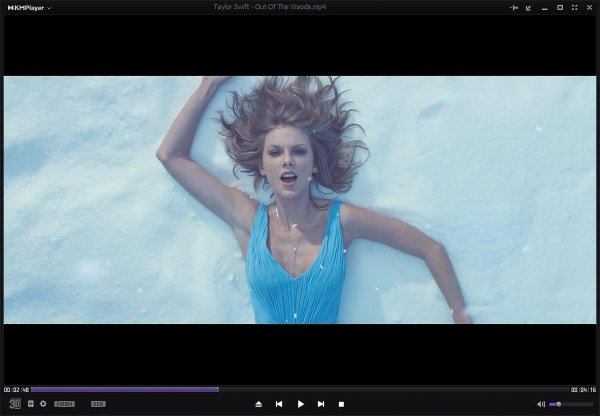
Task: Click the video title Taylor Swift - Out Of The Woods.mp4
Action: (x=270, y=7)
